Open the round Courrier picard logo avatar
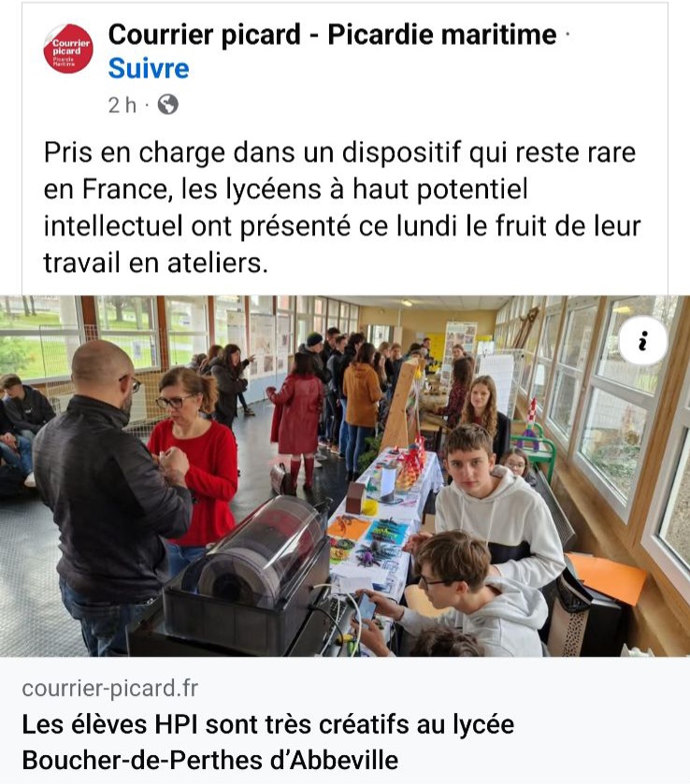 pyautogui.click(x=68, y=49)
